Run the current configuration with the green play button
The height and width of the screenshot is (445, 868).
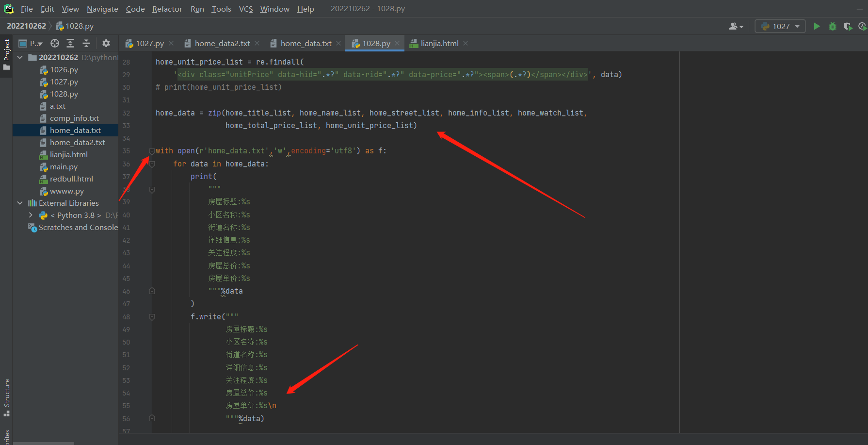(x=817, y=26)
